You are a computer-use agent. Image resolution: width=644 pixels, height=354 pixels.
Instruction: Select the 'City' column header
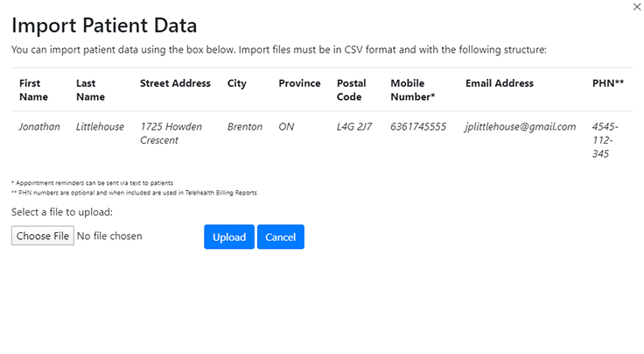coord(237,83)
